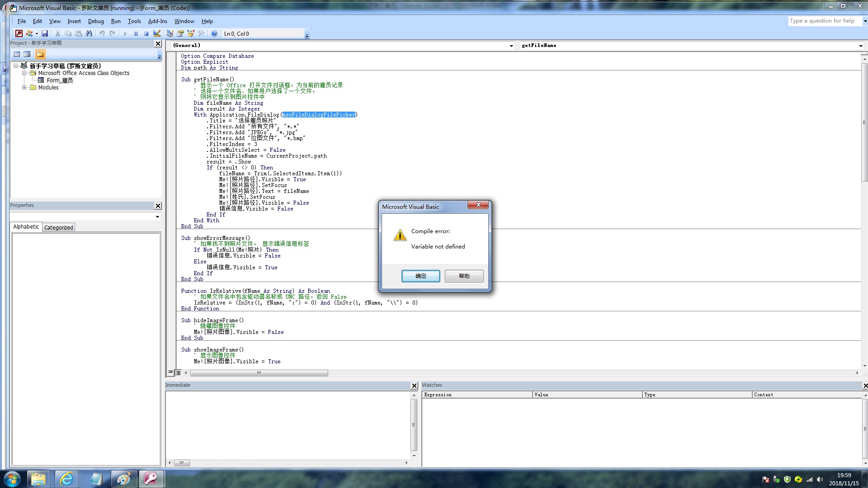Expand the Modules folder node
This screenshot has height=488, width=868.
click(24, 88)
